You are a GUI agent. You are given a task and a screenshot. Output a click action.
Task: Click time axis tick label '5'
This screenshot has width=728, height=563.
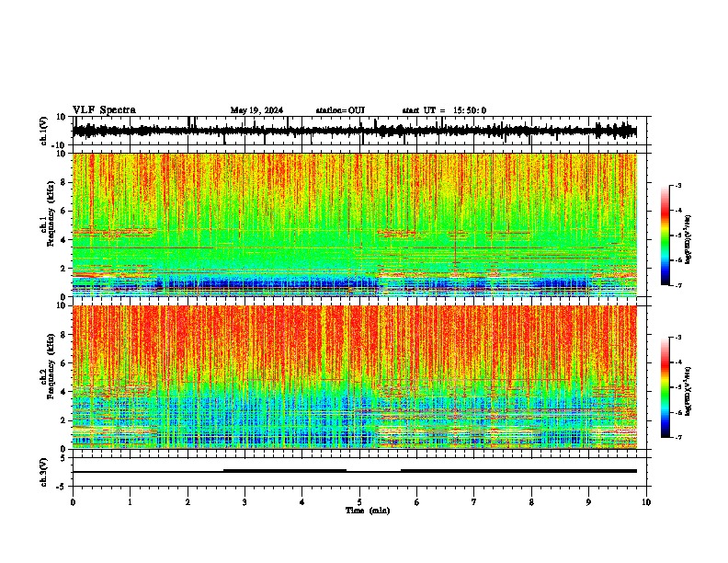coord(359,502)
